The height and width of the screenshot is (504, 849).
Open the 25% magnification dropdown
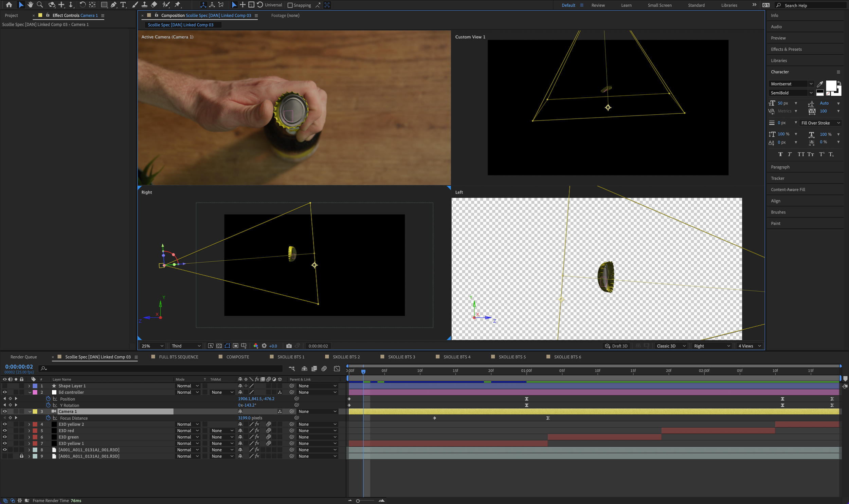point(152,346)
